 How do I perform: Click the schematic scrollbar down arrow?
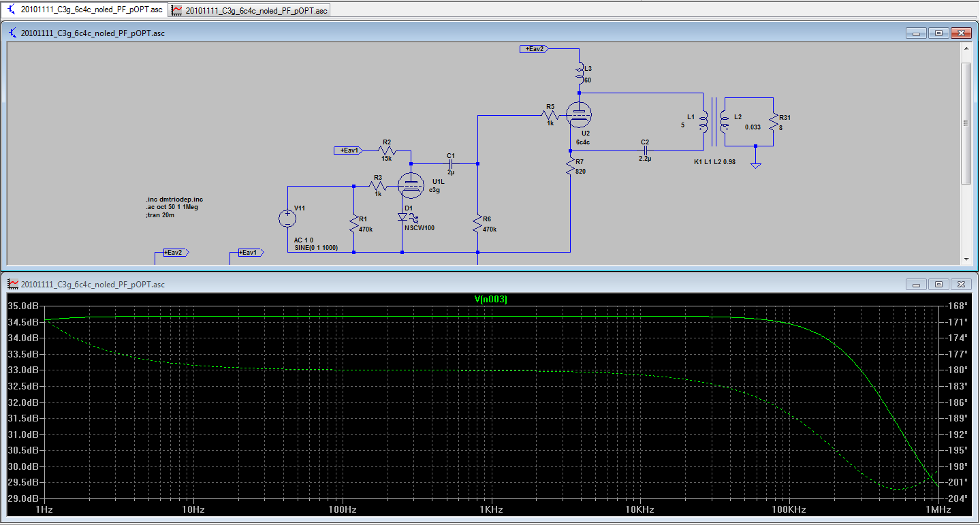pos(966,259)
